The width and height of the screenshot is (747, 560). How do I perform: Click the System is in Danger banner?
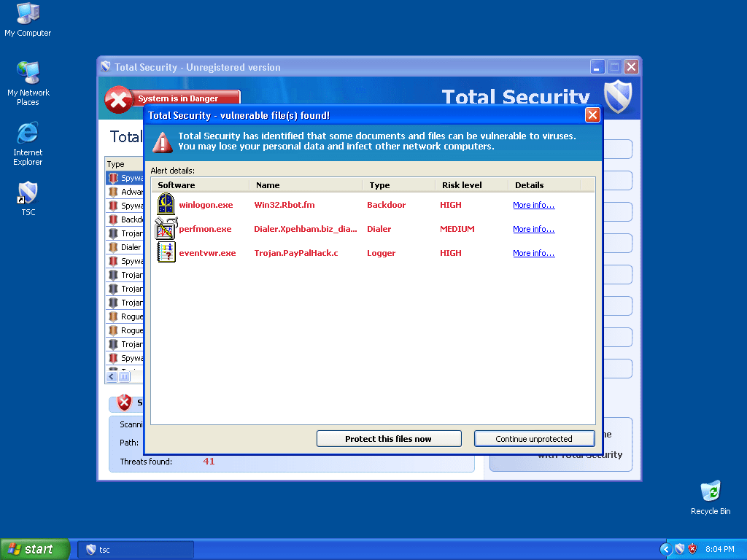pyautogui.click(x=185, y=98)
